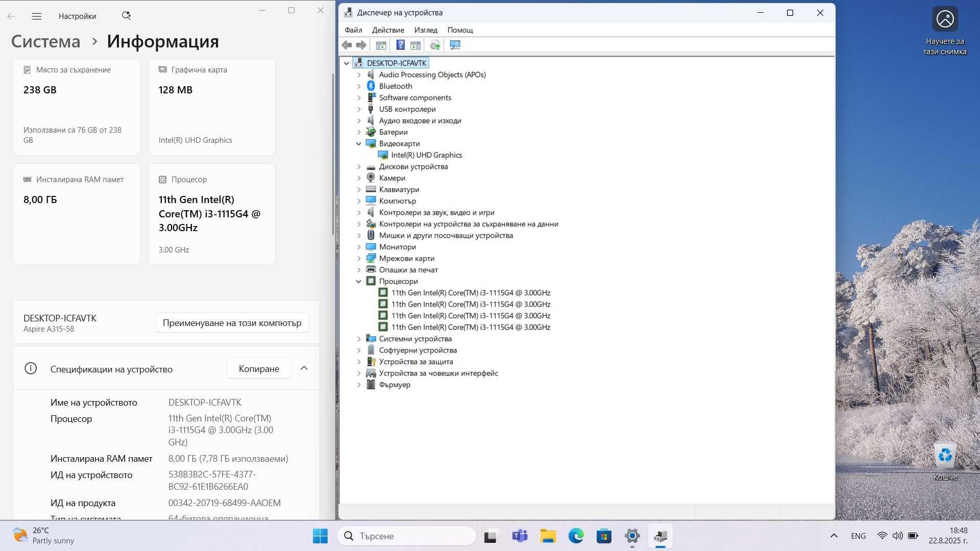Screen dimensions: 980x551
Task: Open the Recycle Bin desktop icon
Action: pyautogui.click(x=945, y=462)
